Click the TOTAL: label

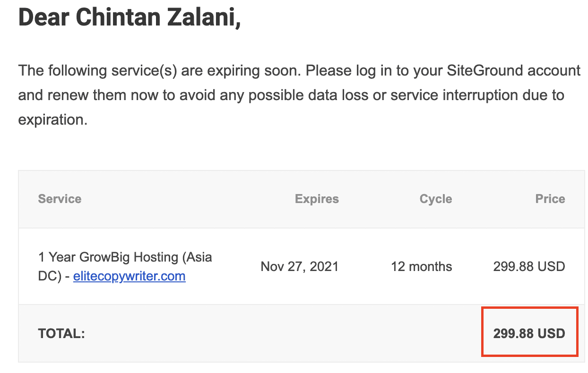(x=61, y=334)
